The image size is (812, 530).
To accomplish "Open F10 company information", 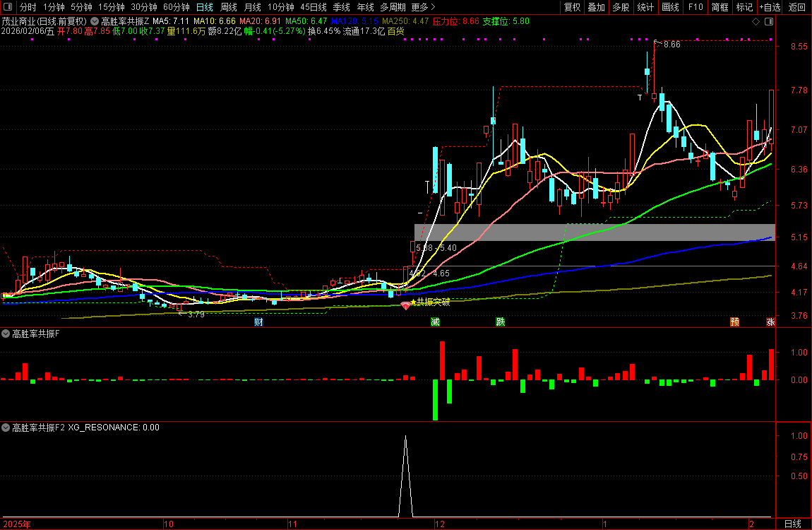I will point(695,7).
